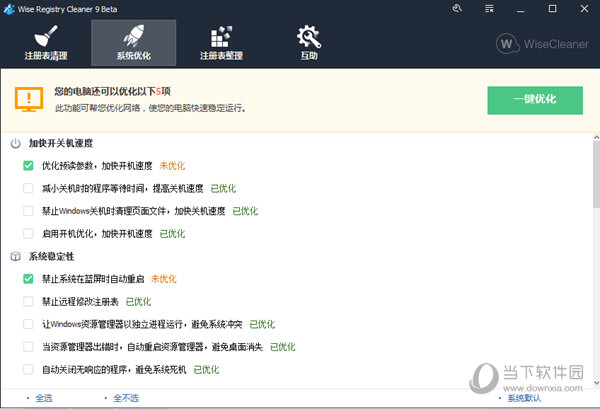Click 已优化 status next to 禁止远程修改注册表

tap(139, 301)
